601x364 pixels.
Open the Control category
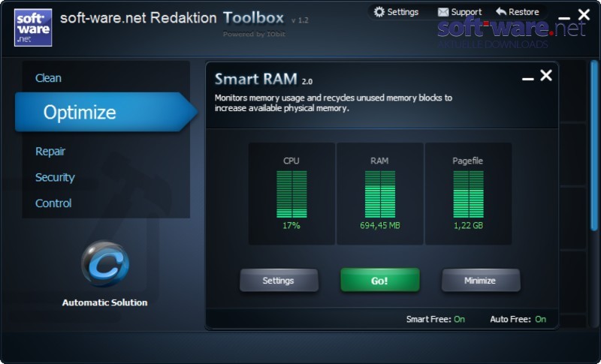53,203
